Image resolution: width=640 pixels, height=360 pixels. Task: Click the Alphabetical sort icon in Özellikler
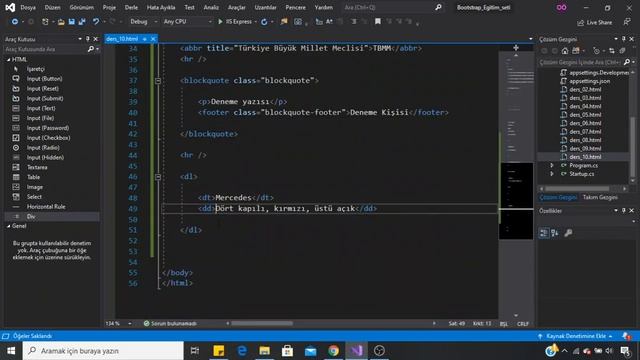click(555, 233)
